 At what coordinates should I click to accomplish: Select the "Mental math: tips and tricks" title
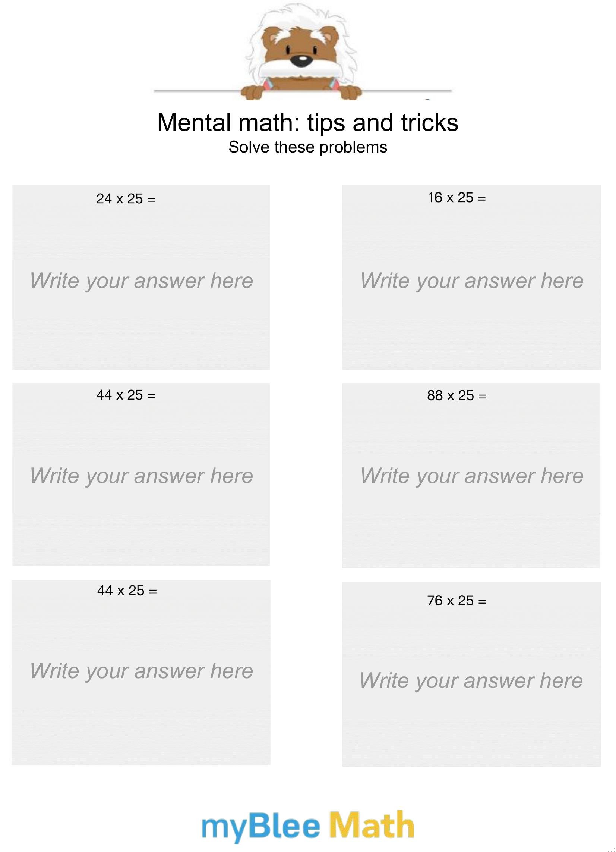point(308,123)
